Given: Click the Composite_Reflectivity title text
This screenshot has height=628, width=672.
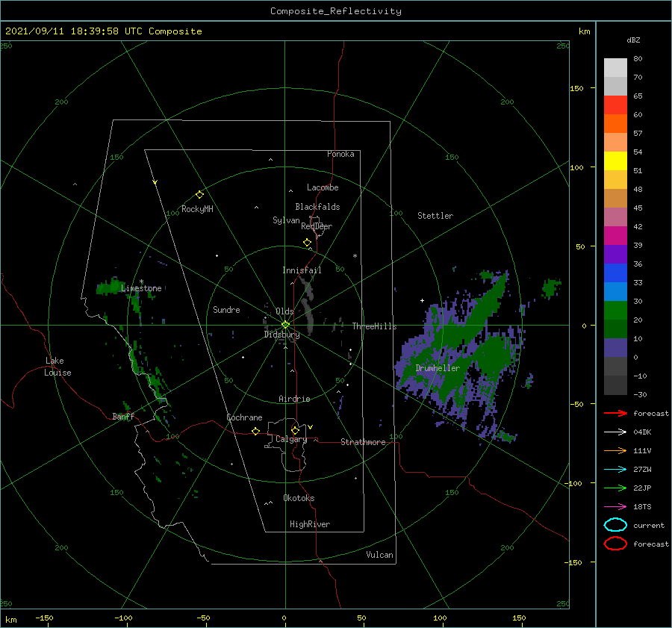Looking at the screenshot, I should pos(336,11).
